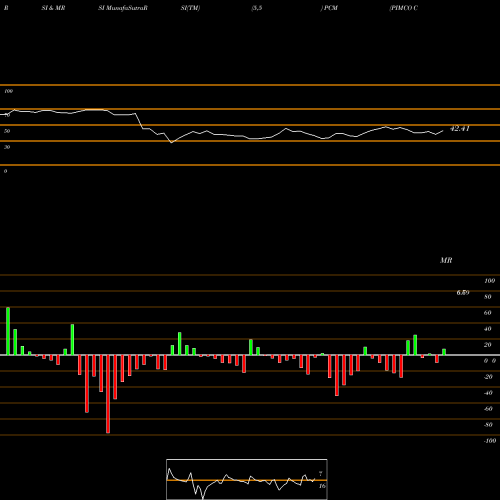Image resolution: width=500 pixels, height=500 pixels.
Task: Click the 'SI(TM)' header text
Action: click(190, 8)
